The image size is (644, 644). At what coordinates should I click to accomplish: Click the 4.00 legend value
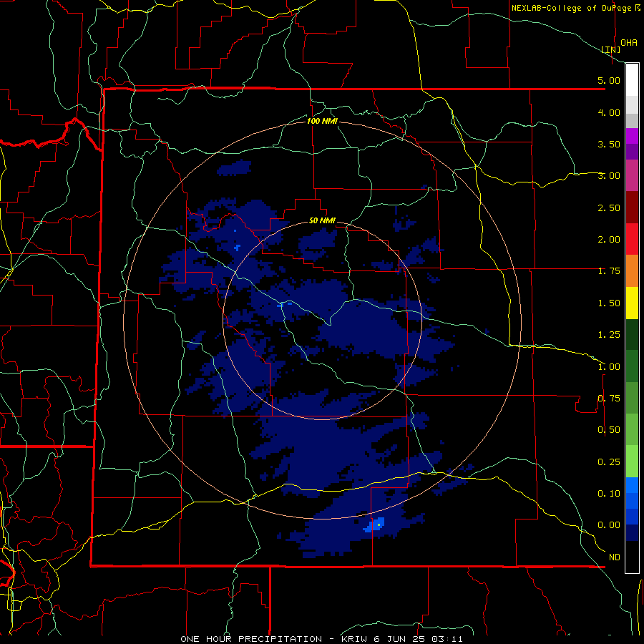(x=609, y=112)
